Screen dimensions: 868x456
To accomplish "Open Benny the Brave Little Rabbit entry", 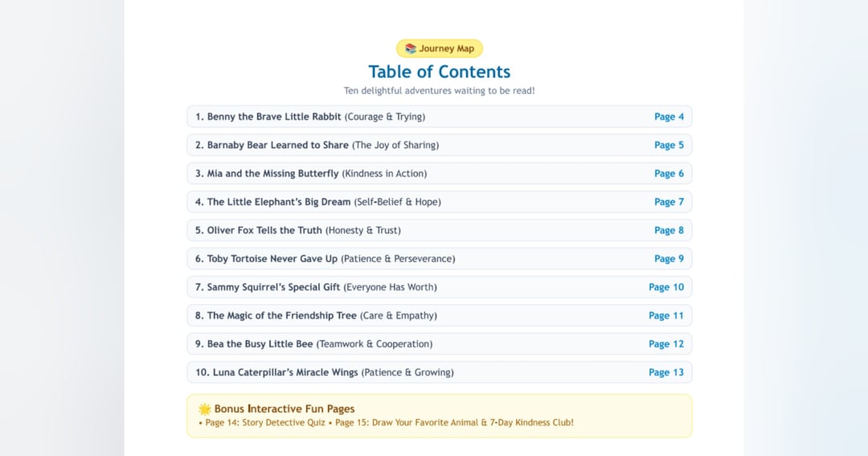I will [x=440, y=117].
